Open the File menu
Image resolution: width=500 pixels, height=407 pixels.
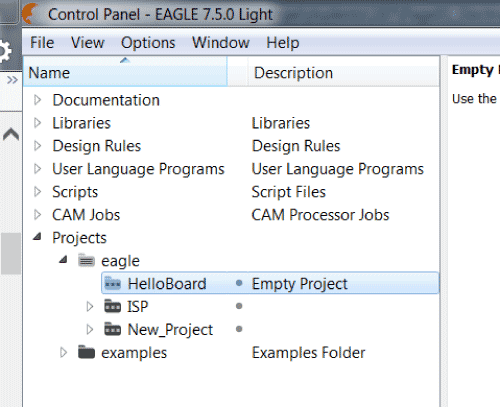tap(42, 43)
